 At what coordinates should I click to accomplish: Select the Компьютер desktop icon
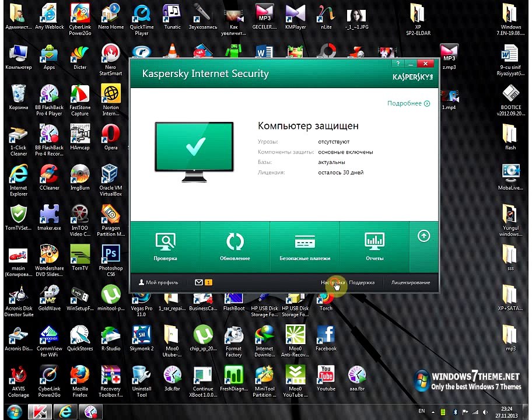[x=19, y=57]
